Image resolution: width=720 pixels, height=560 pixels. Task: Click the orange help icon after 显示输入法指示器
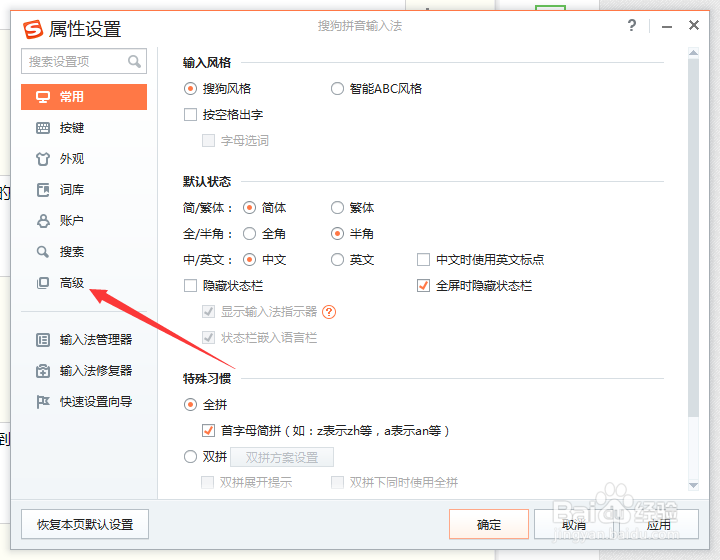point(329,312)
